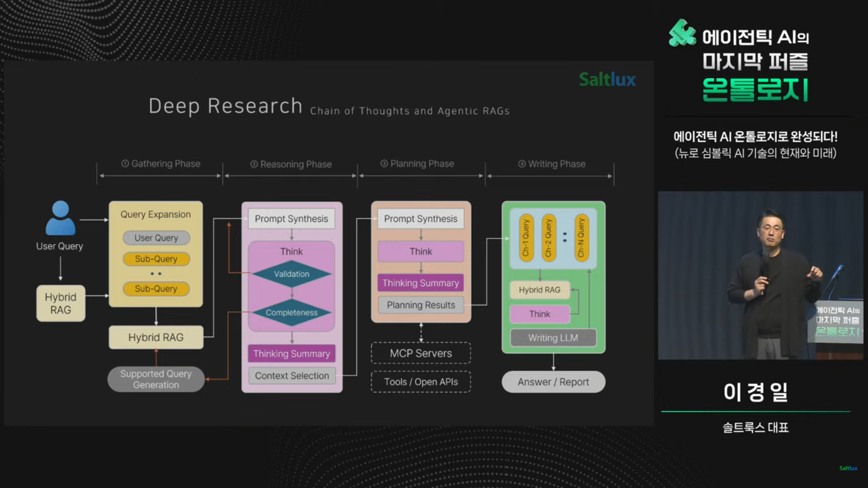This screenshot has width=868, height=488.
Task: Select the MCP Servers dashed box
Action: click(x=421, y=353)
